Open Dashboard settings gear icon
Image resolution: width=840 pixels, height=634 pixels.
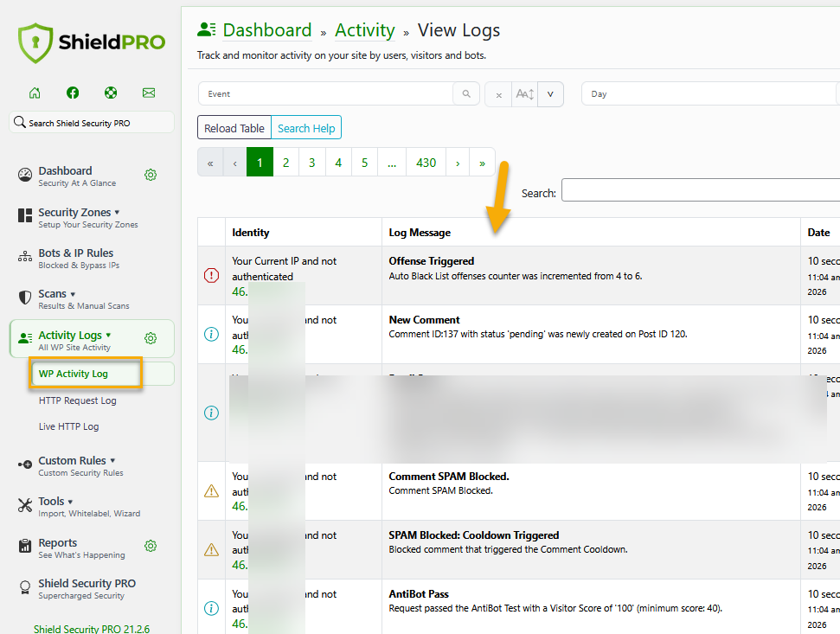(x=151, y=175)
